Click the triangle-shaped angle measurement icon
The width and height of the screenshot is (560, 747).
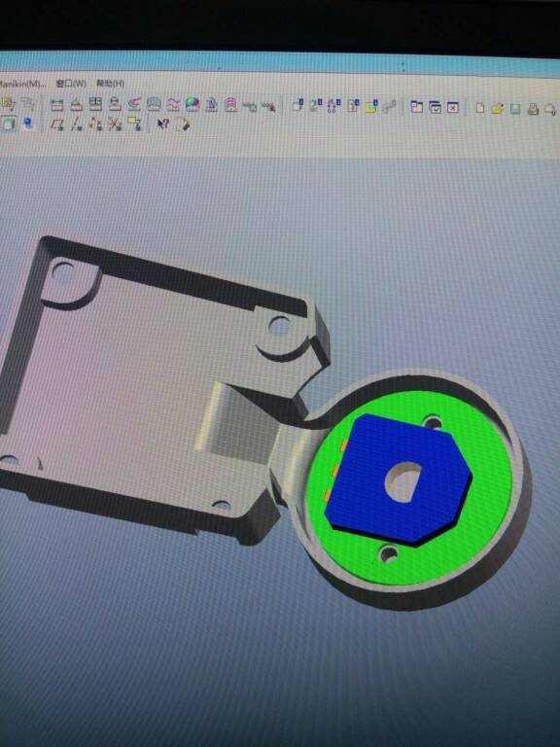(x=76, y=104)
